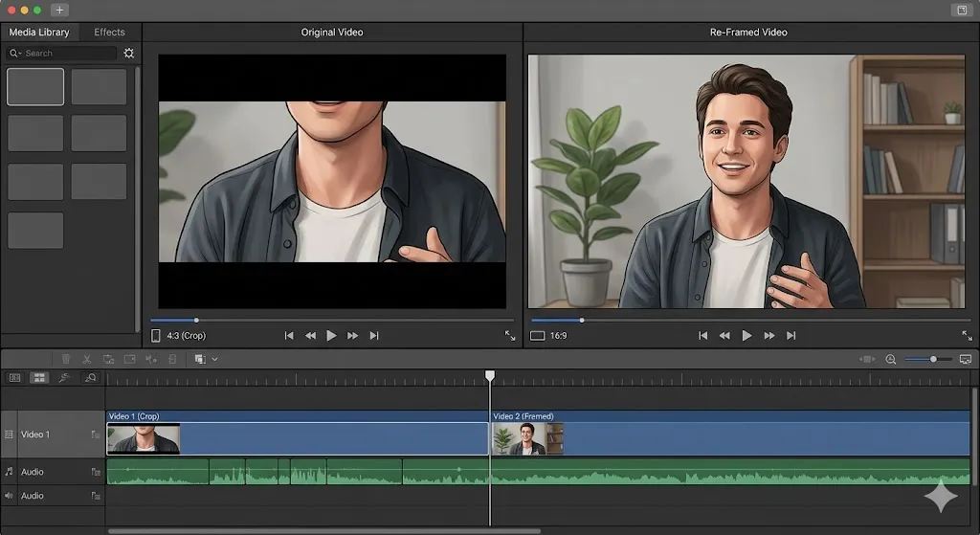This screenshot has height=535, width=980.
Task: Play the Original Video preview
Action: pyautogui.click(x=331, y=336)
